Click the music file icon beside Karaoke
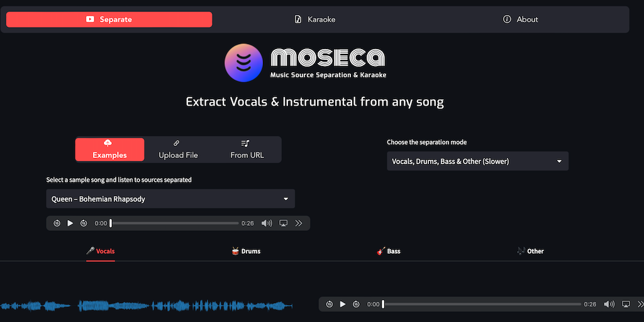This screenshot has height=322, width=644. click(298, 19)
